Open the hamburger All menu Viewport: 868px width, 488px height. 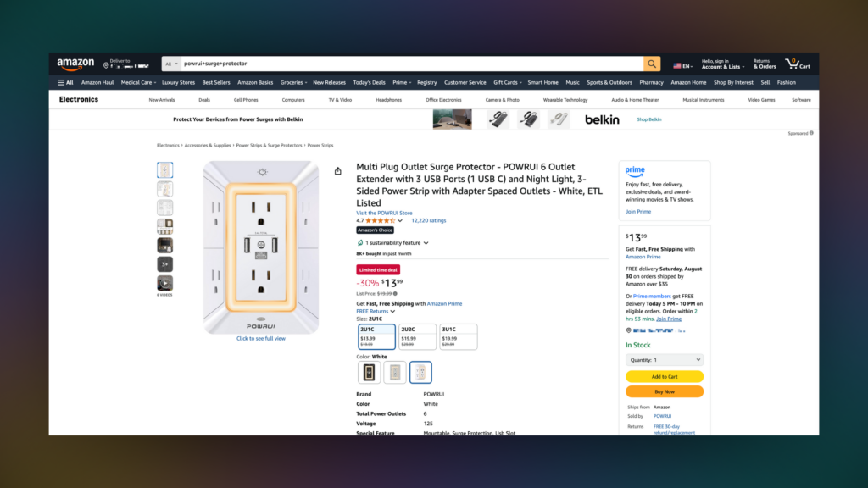coord(65,82)
